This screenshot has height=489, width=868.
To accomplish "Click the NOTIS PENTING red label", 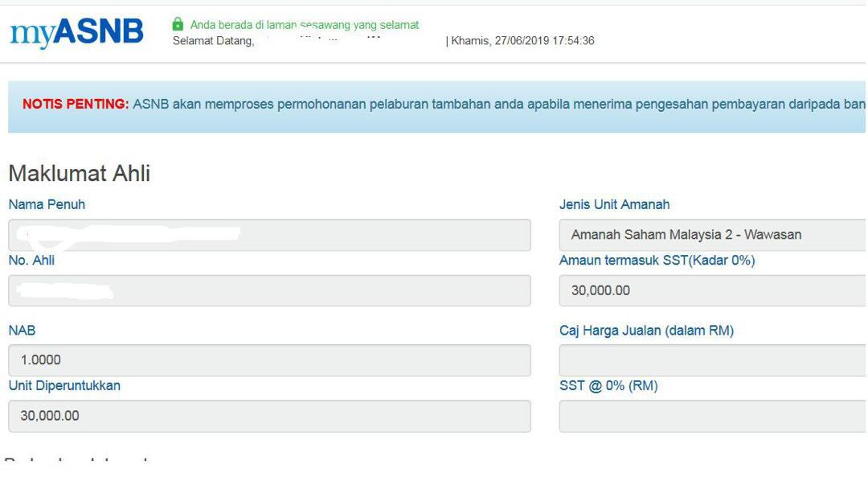I will pos(76,104).
